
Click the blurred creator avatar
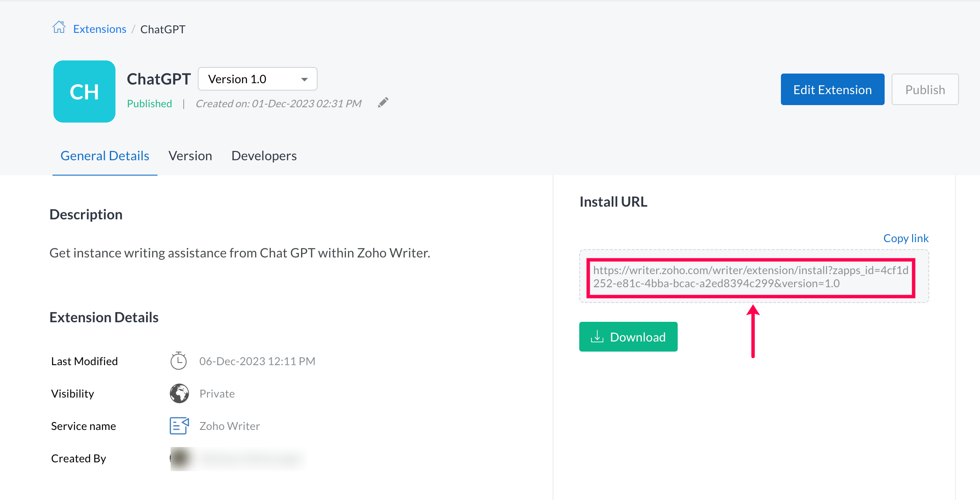[180, 458]
